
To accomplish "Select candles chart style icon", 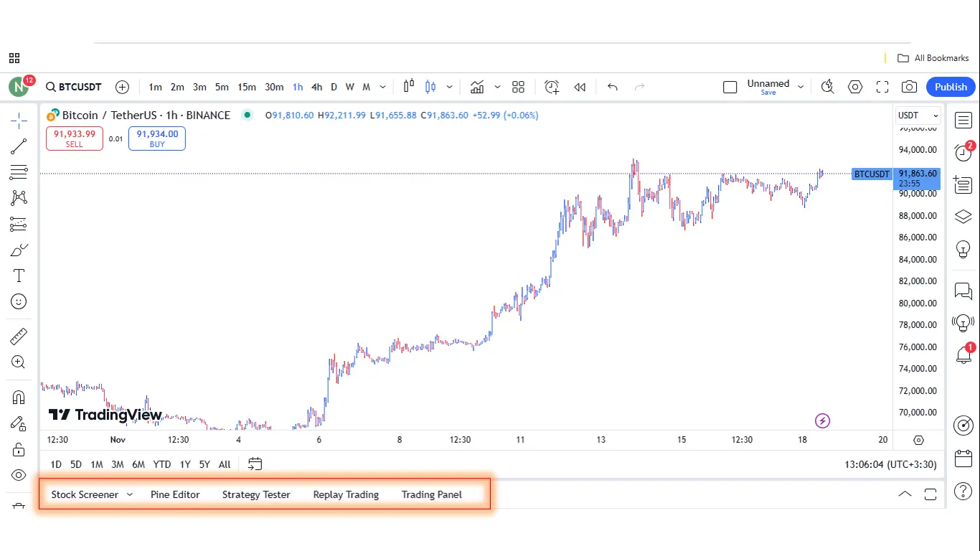I will [430, 87].
